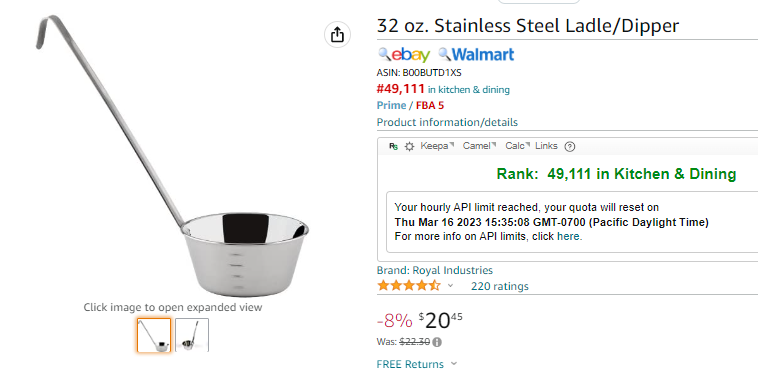This screenshot has width=758, height=374.
Task: Expand FREE Returns details
Action: (x=417, y=364)
